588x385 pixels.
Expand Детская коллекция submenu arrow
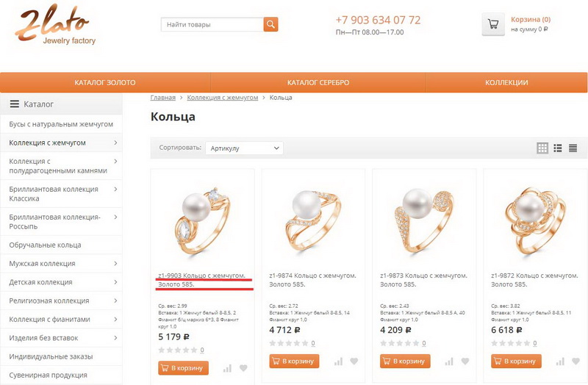(x=115, y=282)
